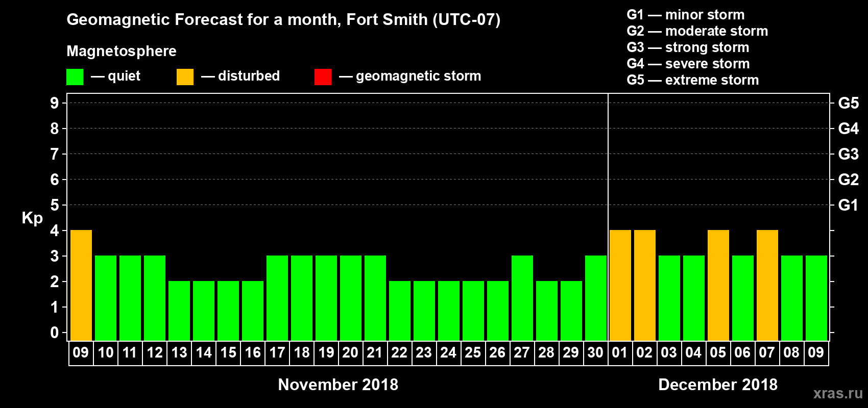This screenshot has height=408, width=868.
Task: Click the date label 22 in November
Action: click(x=399, y=353)
